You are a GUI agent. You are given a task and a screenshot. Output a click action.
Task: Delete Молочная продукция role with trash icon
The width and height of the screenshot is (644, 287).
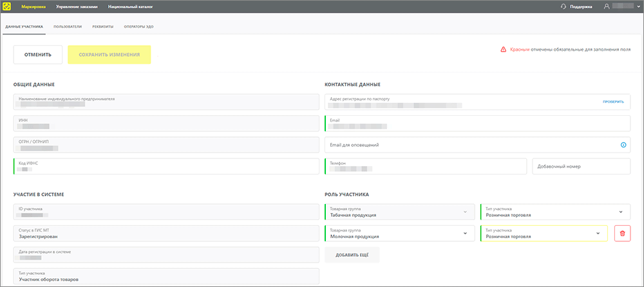pyautogui.click(x=622, y=233)
